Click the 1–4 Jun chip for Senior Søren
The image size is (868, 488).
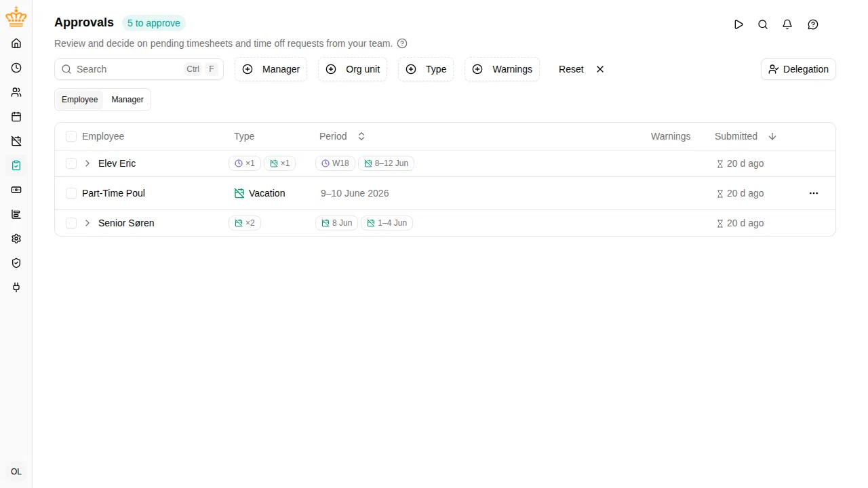tap(387, 223)
